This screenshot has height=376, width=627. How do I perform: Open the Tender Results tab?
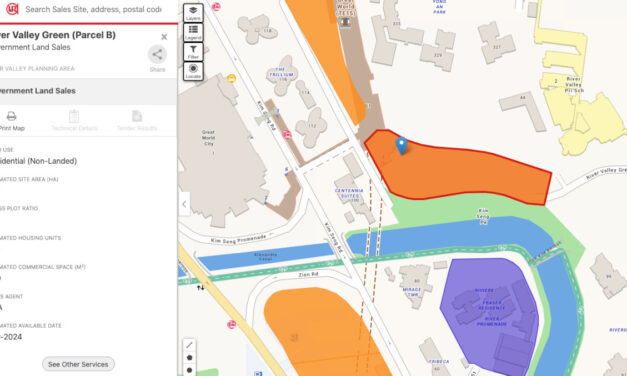click(x=137, y=121)
